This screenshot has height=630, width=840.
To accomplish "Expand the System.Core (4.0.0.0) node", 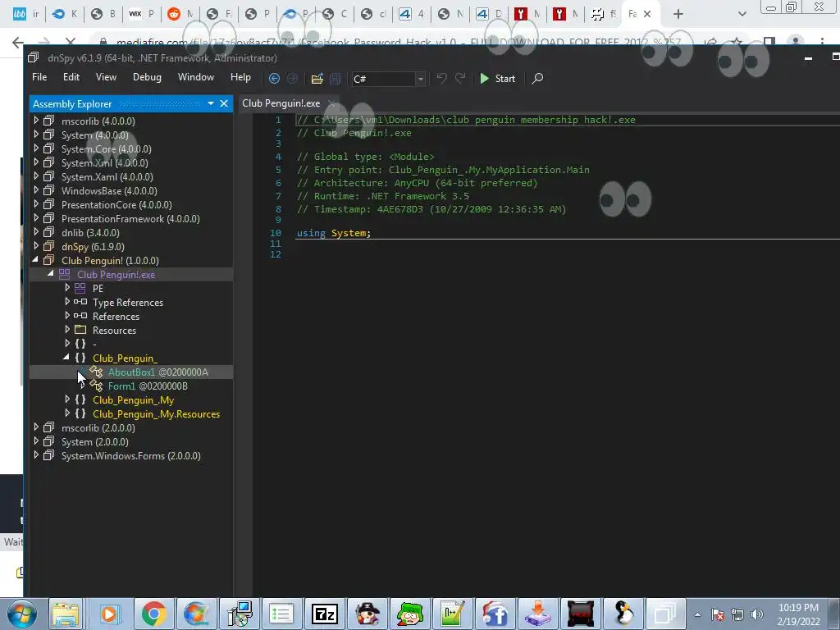I will tap(36, 148).
